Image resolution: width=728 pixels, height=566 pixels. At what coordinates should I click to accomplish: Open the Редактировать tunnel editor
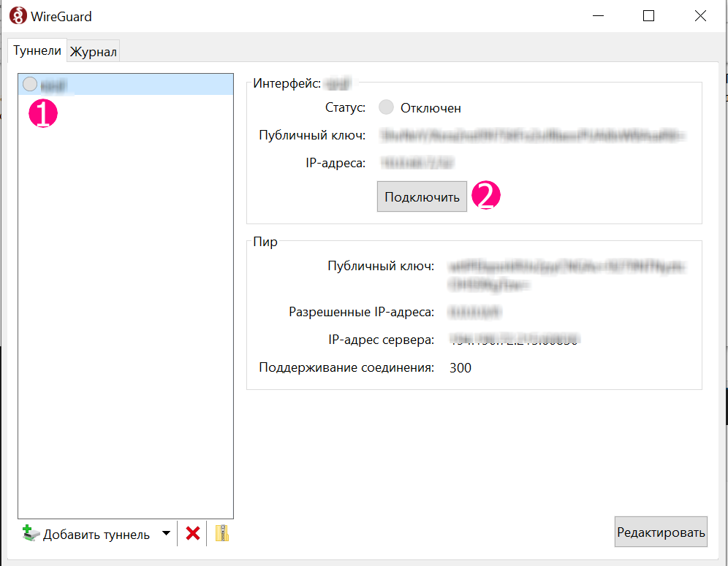click(x=661, y=532)
